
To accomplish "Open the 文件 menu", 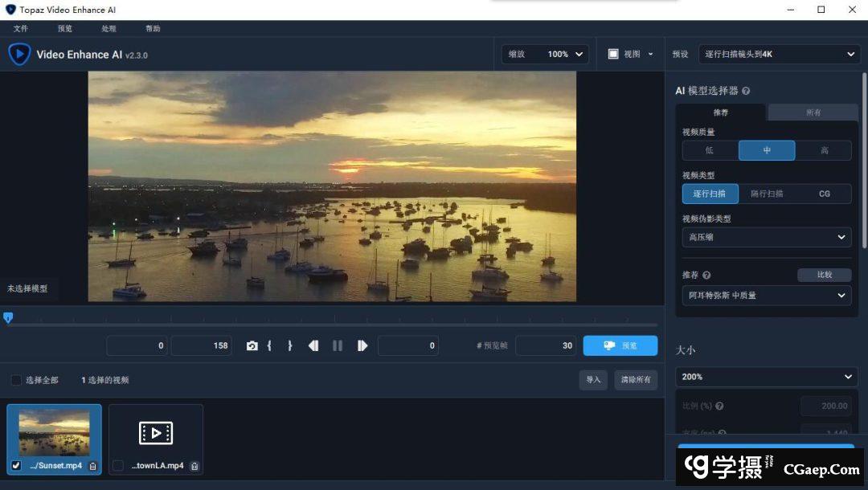I will (x=21, y=29).
